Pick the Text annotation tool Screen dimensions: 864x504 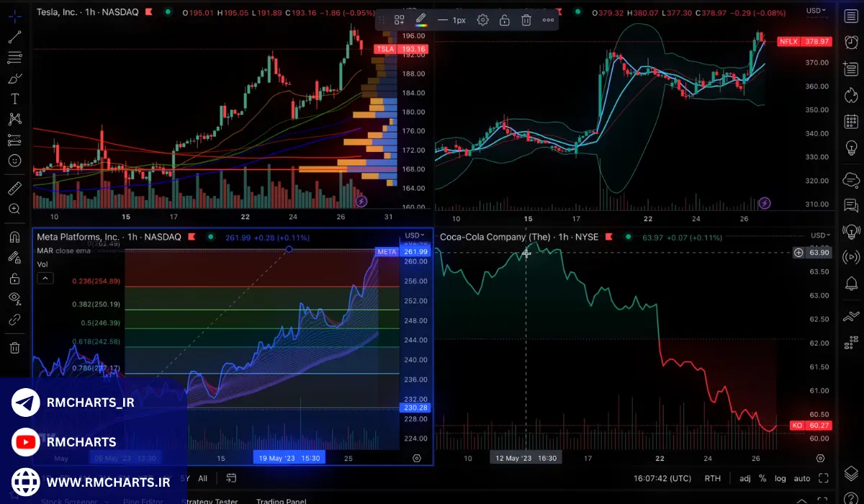pyautogui.click(x=14, y=99)
